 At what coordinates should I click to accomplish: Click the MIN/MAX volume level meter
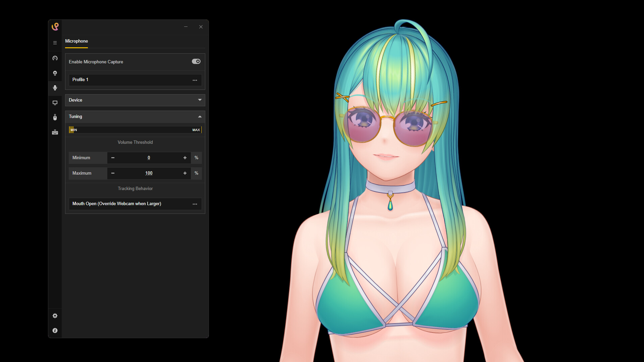(x=135, y=130)
